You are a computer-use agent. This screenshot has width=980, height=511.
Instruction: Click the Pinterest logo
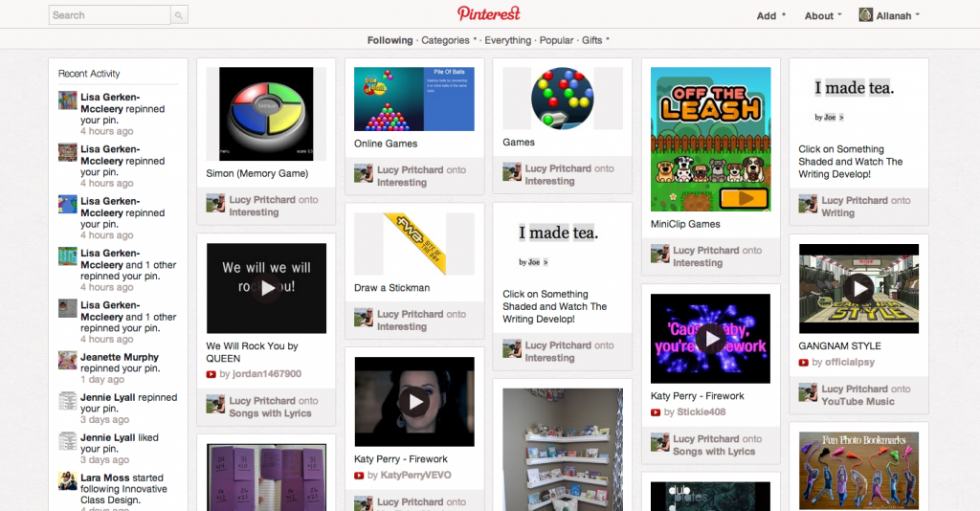(489, 13)
